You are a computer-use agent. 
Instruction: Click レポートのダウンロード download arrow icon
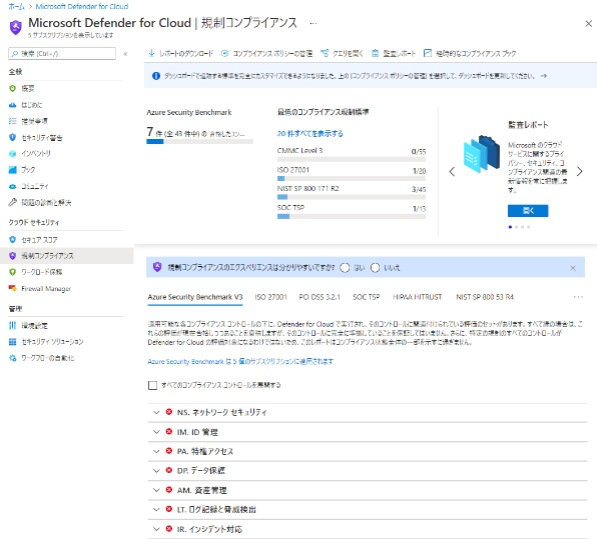pyautogui.click(x=152, y=53)
